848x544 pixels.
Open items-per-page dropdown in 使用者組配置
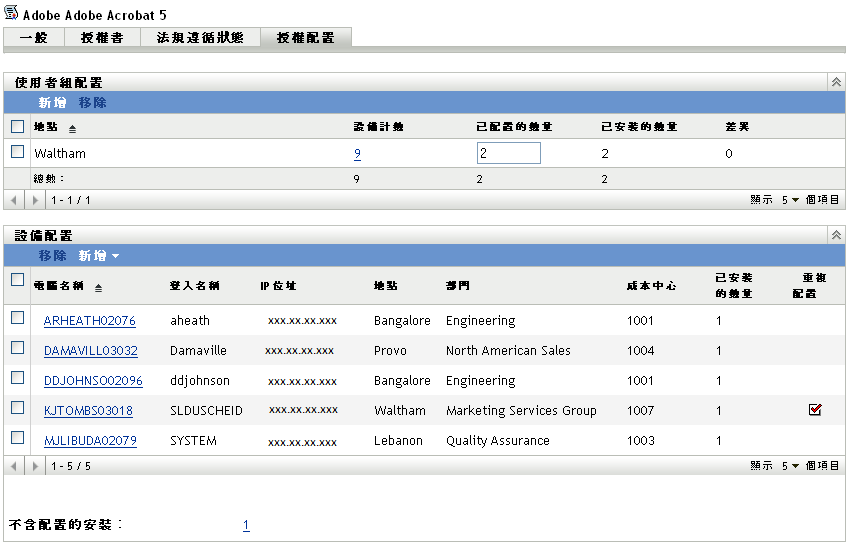pyautogui.click(x=790, y=200)
